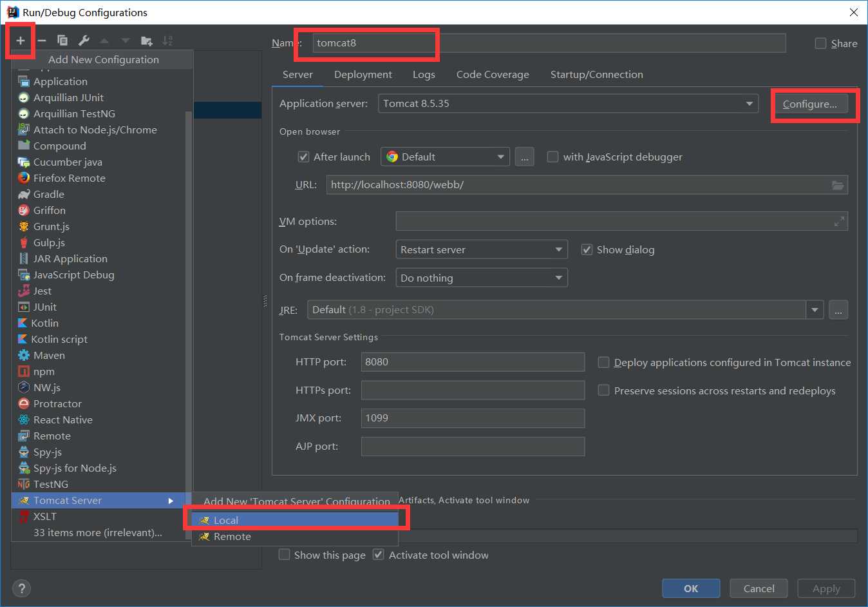Click the Sort Configurations icon
The image size is (868, 607).
[x=167, y=41]
